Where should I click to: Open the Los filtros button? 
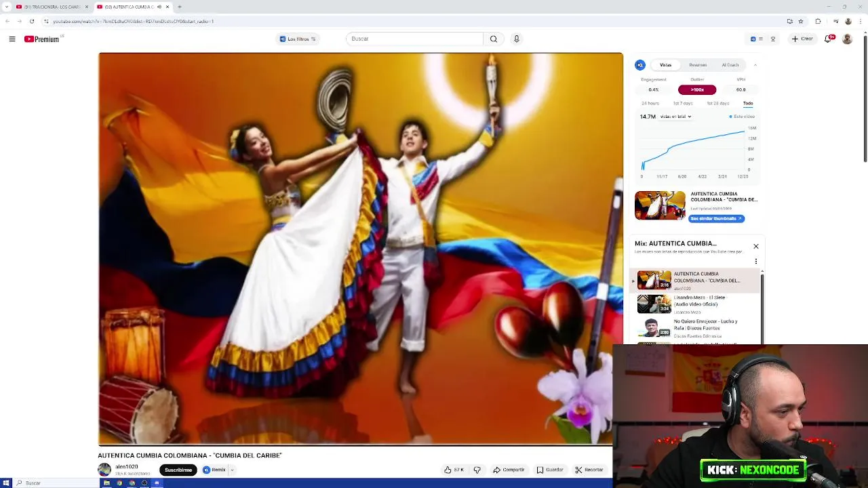[298, 39]
